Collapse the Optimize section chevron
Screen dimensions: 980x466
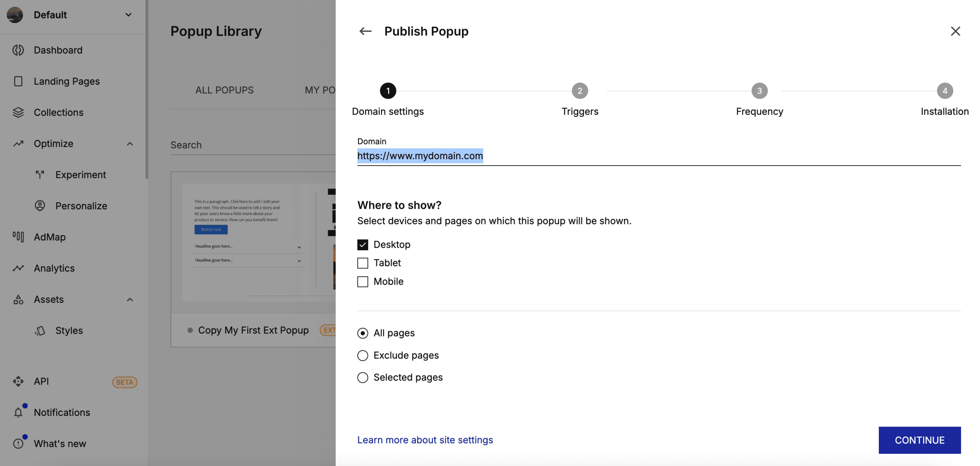pyautogui.click(x=130, y=144)
